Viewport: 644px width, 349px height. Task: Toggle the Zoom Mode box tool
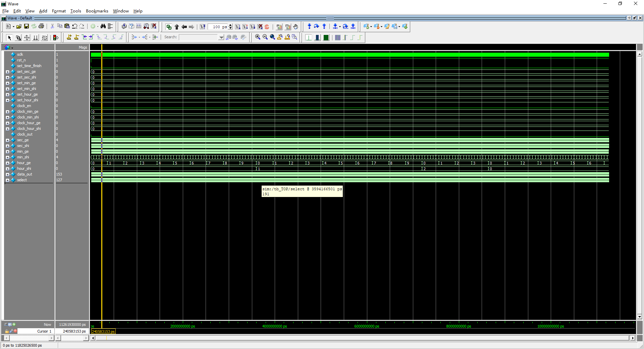tap(18, 38)
